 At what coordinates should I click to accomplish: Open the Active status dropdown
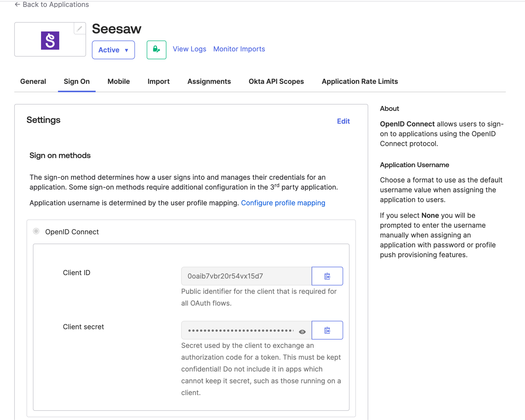pos(113,50)
